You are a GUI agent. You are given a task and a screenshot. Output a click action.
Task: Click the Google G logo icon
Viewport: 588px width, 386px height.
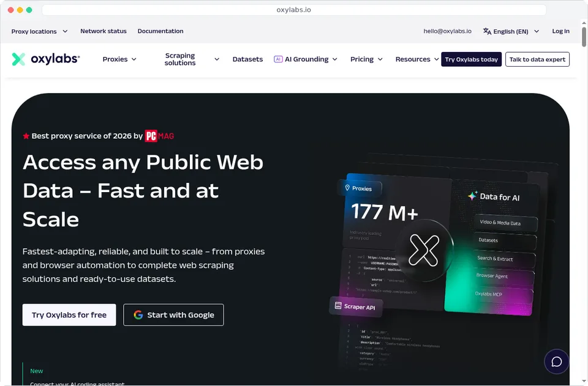pos(138,315)
